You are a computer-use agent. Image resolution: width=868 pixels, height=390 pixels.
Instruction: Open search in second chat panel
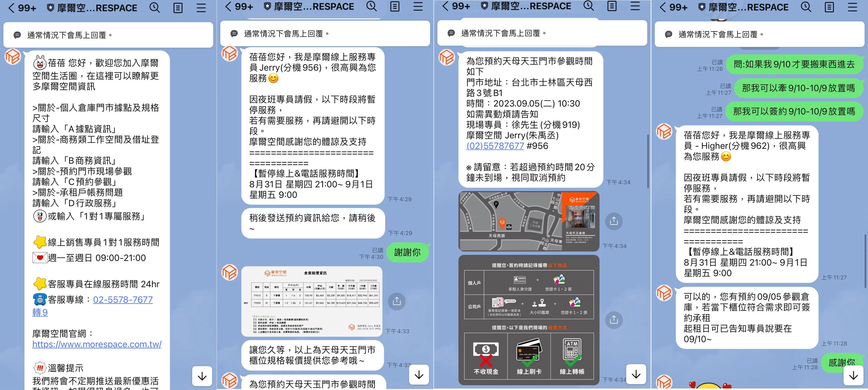[x=372, y=6]
